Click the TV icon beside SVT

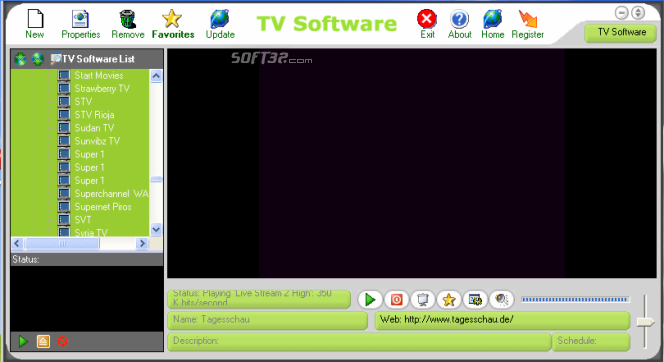click(x=64, y=220)
